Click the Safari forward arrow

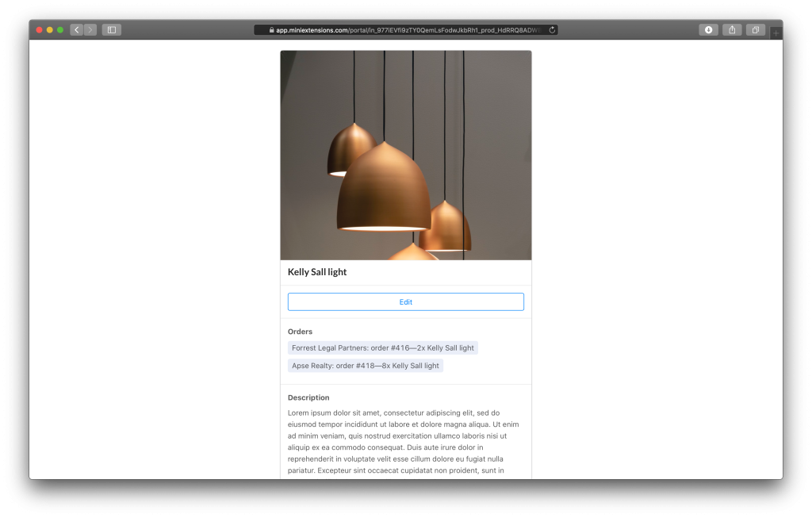coord(90,30)
